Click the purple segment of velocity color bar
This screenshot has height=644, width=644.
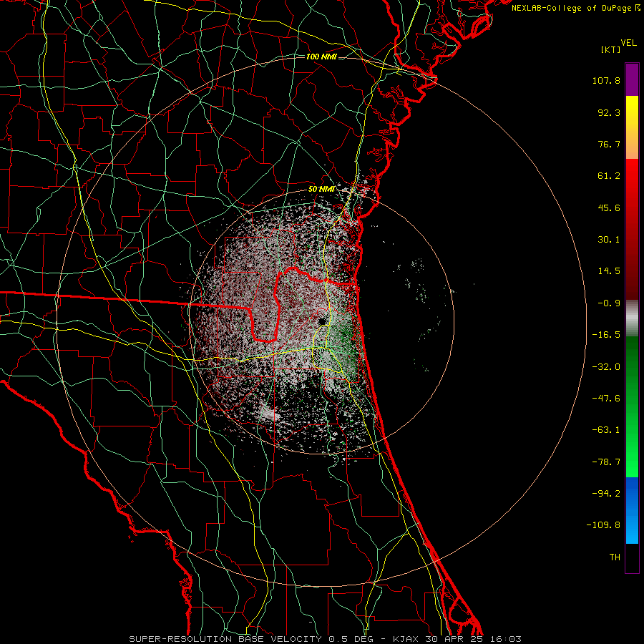pyautogui.click(x=632, y=79)
